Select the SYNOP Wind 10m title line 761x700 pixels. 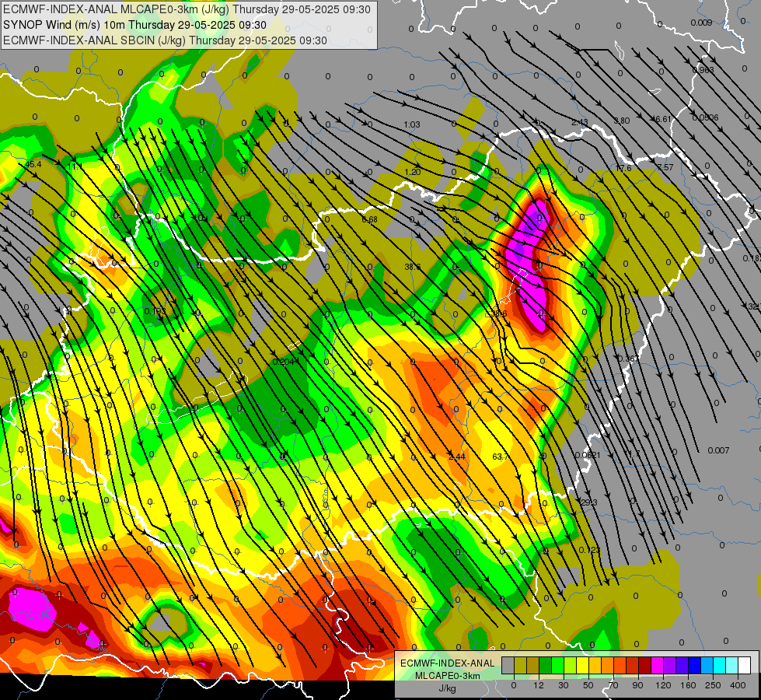(x=135, y=25)
